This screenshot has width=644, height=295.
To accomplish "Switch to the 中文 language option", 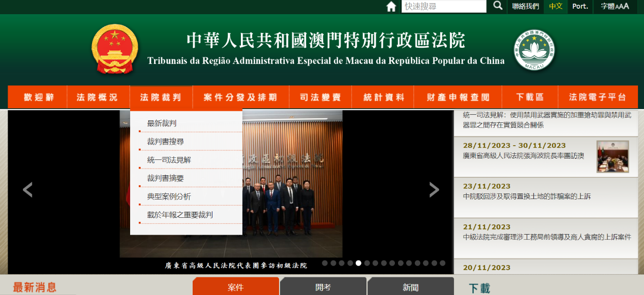I will [555, 7].
